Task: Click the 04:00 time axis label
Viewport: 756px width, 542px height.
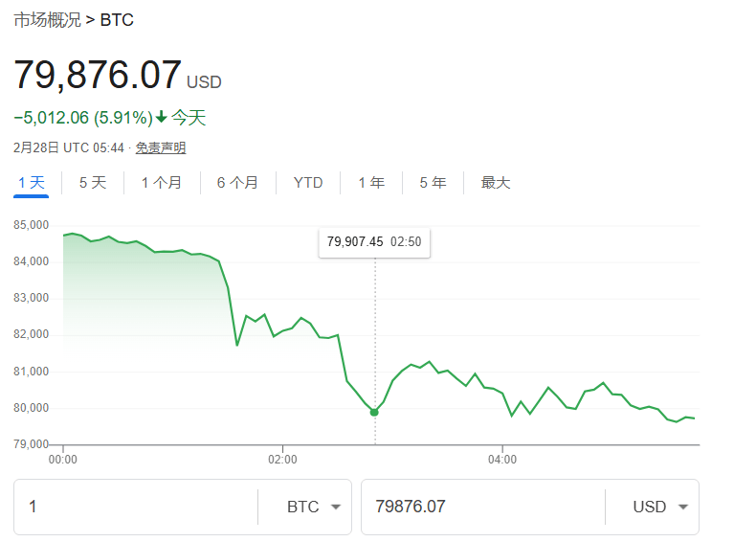Action: tap(502, 460)
